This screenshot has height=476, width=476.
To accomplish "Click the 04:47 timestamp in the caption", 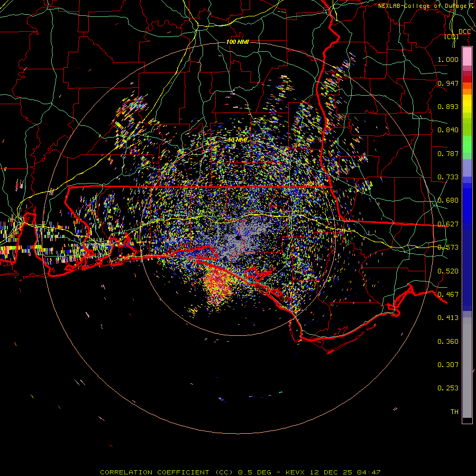I will [369, 472].
